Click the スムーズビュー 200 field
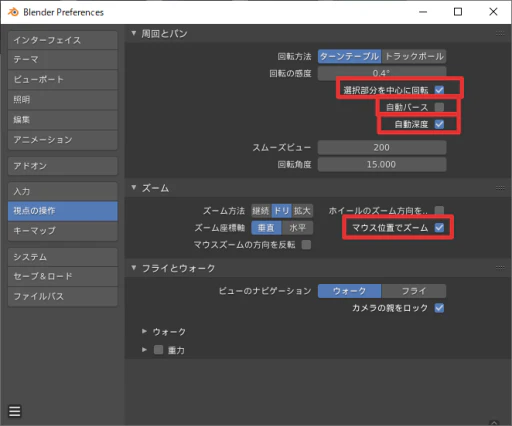 382,147
